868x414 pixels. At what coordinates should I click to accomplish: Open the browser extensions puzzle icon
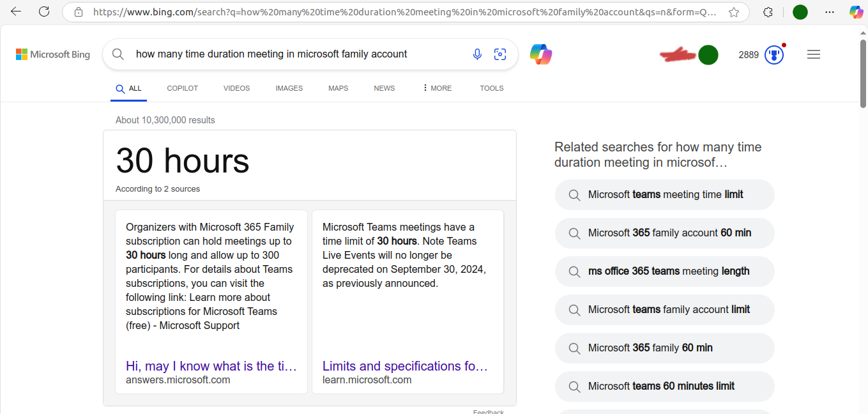[768, 11]
